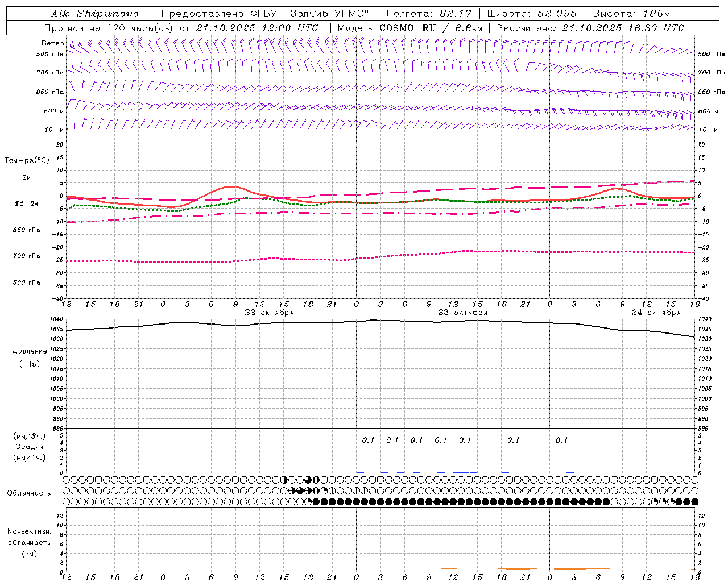Click the 700 гПа entry in the temperature legend
728x582 pixels.
point(27,256)
